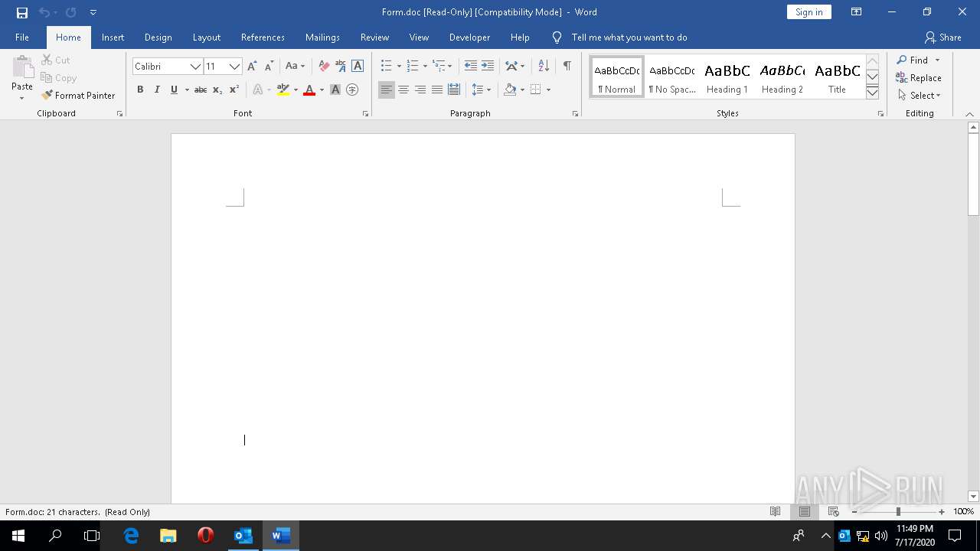Click the Phonetic Guide icon
980x551 pixels.
click(341, 67)
